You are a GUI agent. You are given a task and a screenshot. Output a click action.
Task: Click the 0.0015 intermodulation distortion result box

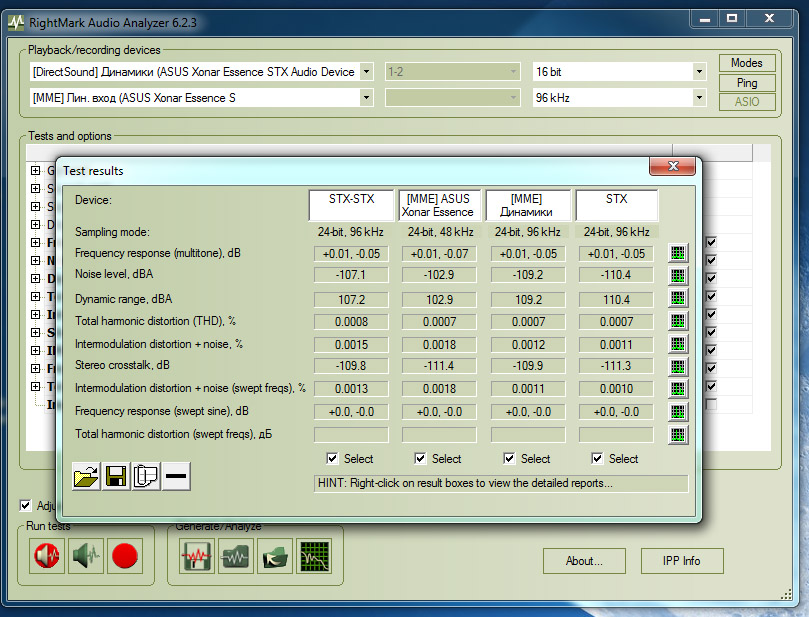point(351,345)
